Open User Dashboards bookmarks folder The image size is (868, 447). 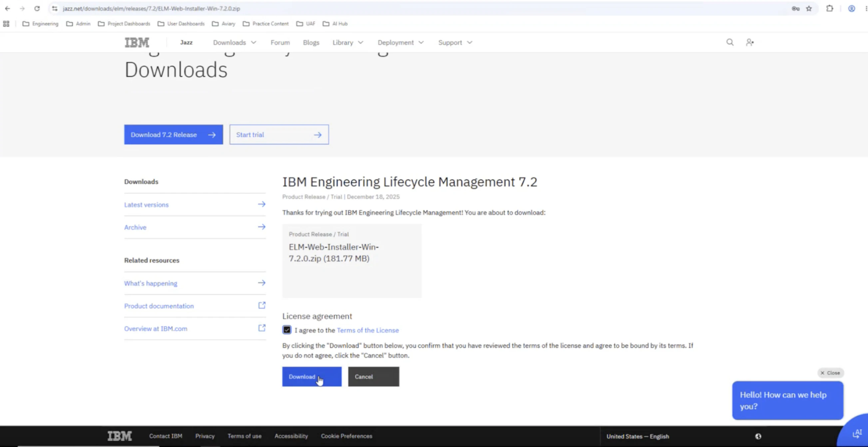tap(181, 24)
